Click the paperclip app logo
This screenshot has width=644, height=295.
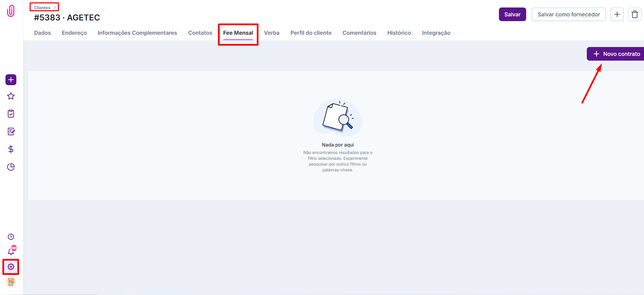[x=11, y=11]
